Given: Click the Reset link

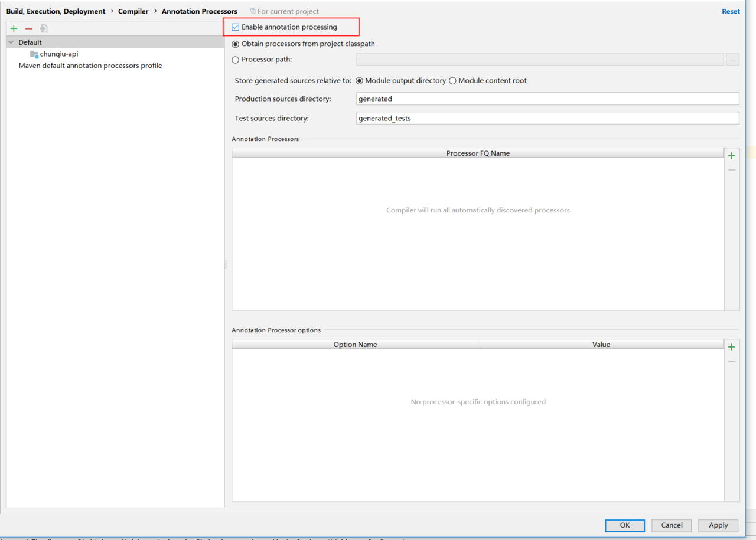Looking at the screenshot, I should 731,11.
